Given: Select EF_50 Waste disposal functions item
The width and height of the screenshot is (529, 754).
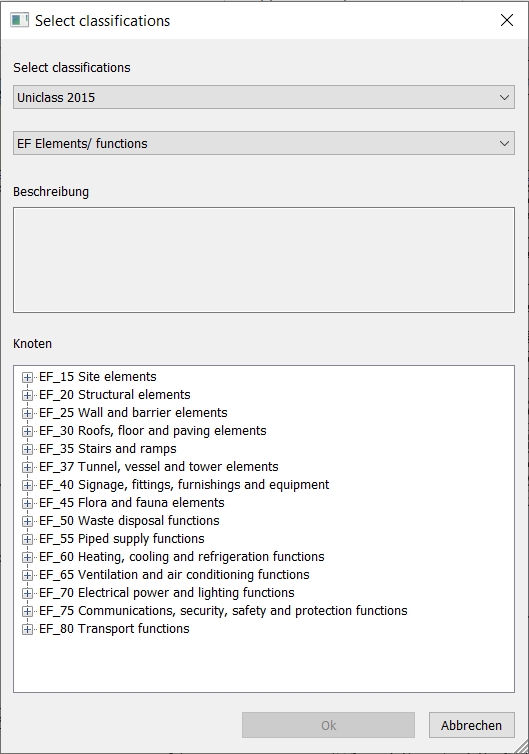Looking at the screenshot, I should coord(129,521).
